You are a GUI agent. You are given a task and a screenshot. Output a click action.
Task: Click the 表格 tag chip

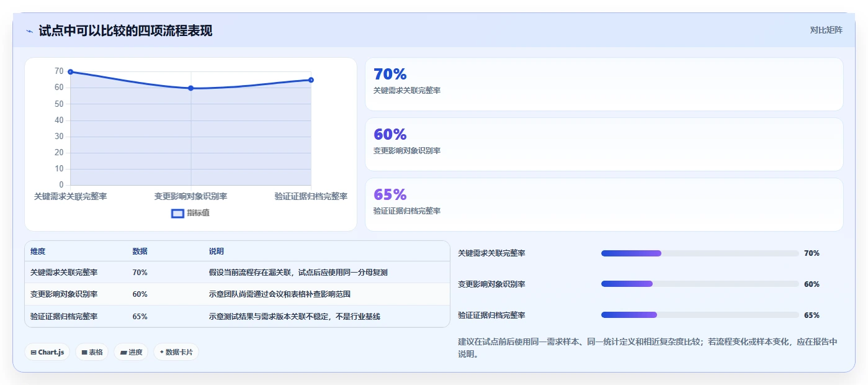coord(92,352)
